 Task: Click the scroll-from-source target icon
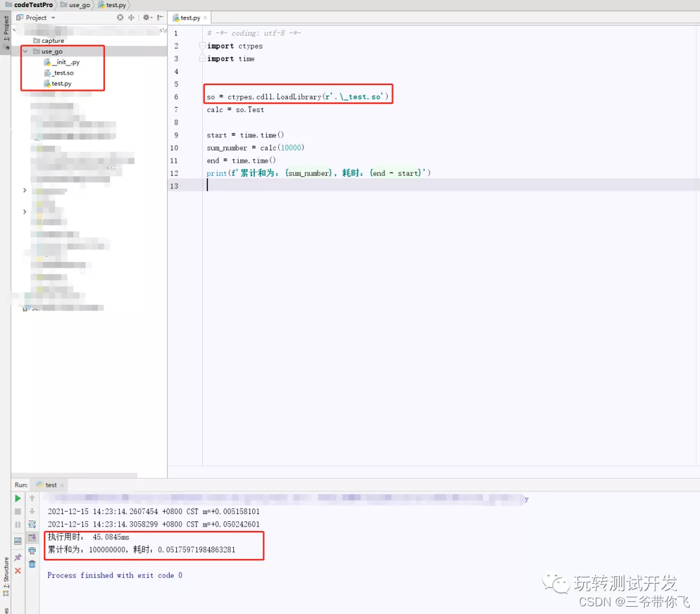(120, 18)
